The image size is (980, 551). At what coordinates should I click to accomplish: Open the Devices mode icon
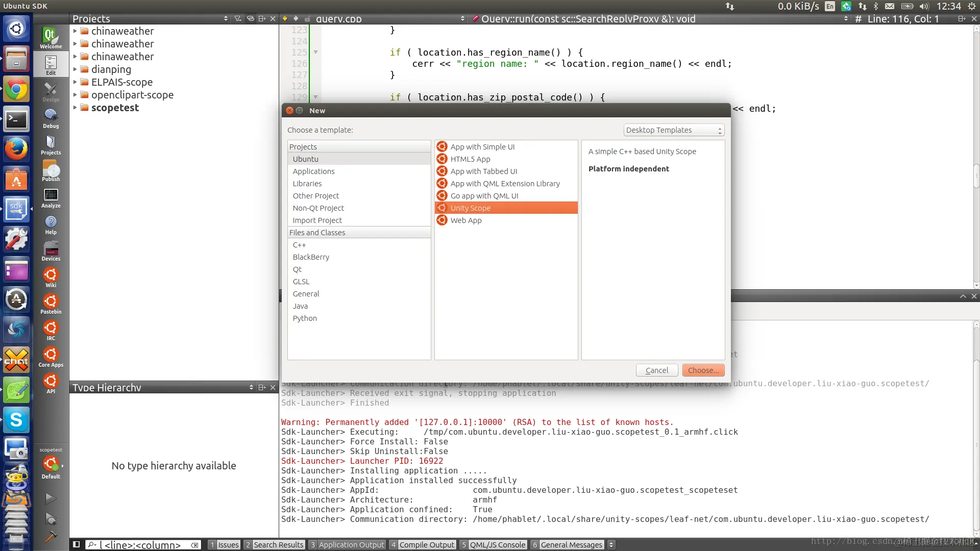click(51, 251)
